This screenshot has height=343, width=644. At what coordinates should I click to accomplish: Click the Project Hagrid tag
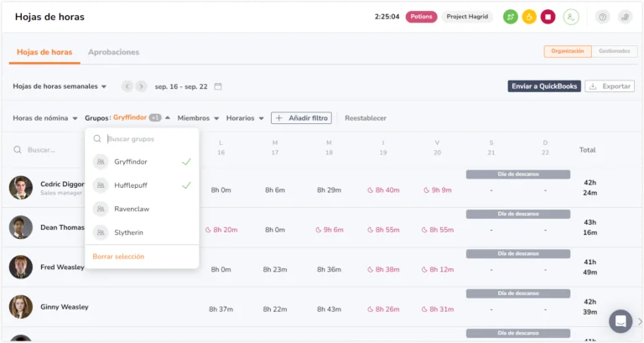point(467,17)
